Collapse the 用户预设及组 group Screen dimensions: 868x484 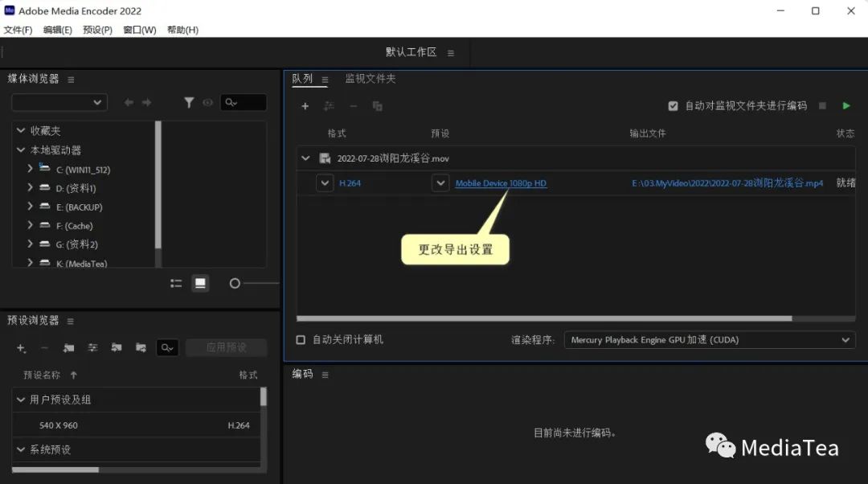coord(21,400)
